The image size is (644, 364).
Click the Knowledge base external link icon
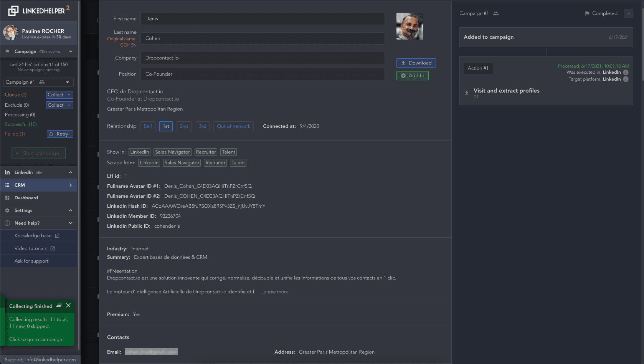click(x=57, y=236)
